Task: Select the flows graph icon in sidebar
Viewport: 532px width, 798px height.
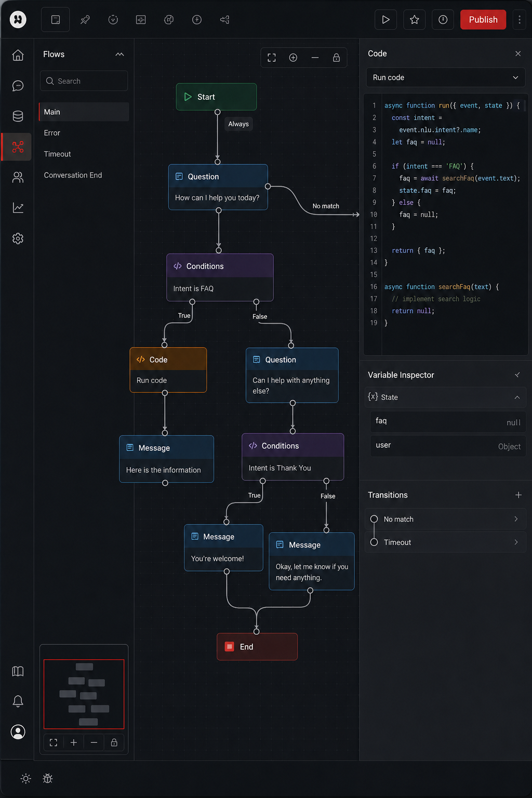Action: click(18, 147)
